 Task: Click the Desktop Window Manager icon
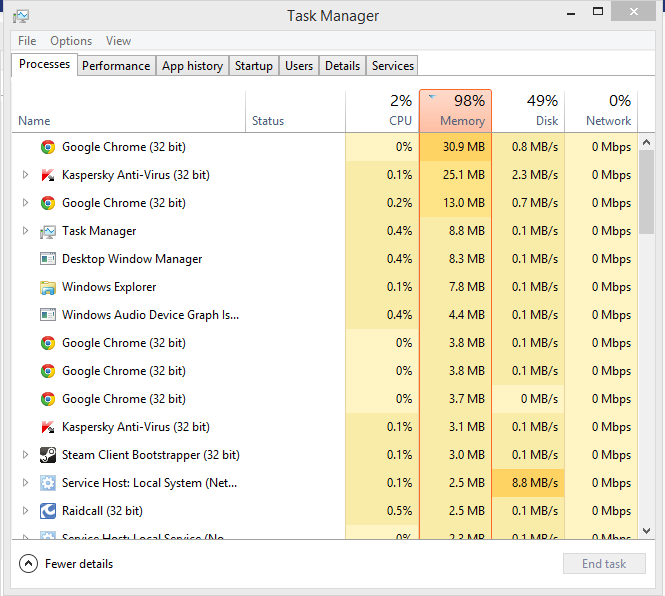tap(48, 259)
